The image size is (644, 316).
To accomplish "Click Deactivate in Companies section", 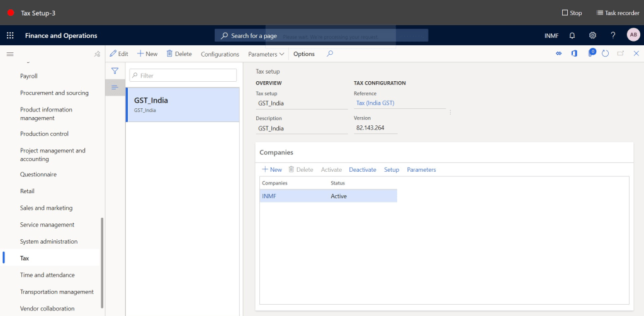I will (363, 170).
